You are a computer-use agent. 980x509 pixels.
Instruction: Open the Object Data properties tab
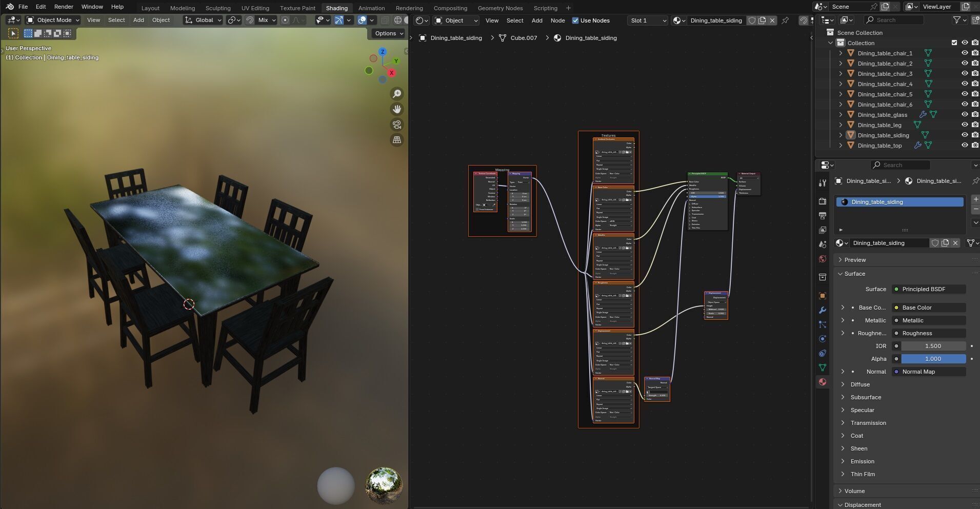coord(823,368)
